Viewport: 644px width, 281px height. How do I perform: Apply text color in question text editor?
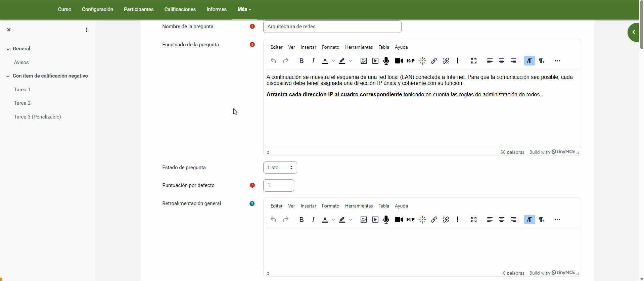[x=325, y=61]
